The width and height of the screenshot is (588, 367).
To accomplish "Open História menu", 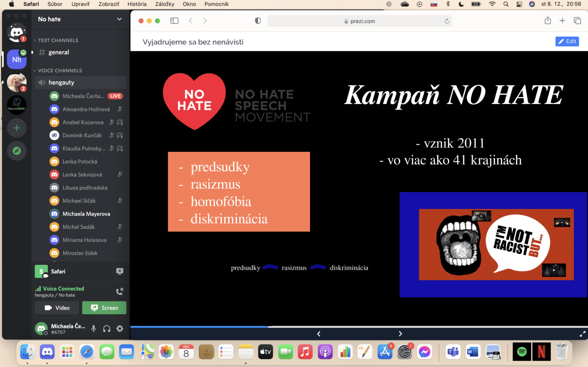I will (137, 4).
